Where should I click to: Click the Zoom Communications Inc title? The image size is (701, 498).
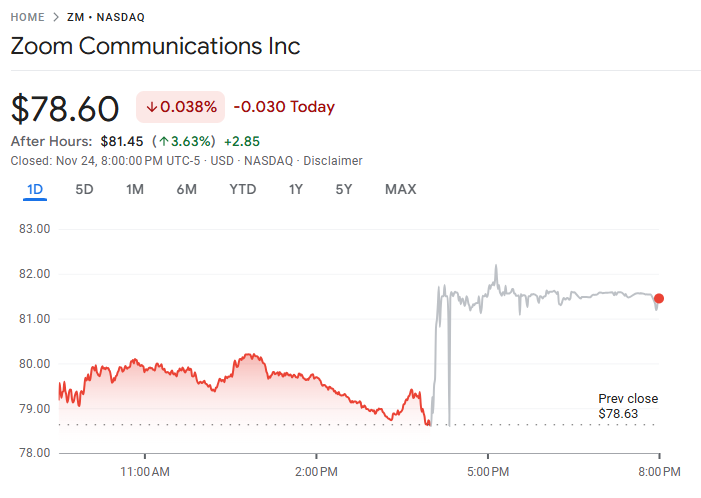click(155, 46)
